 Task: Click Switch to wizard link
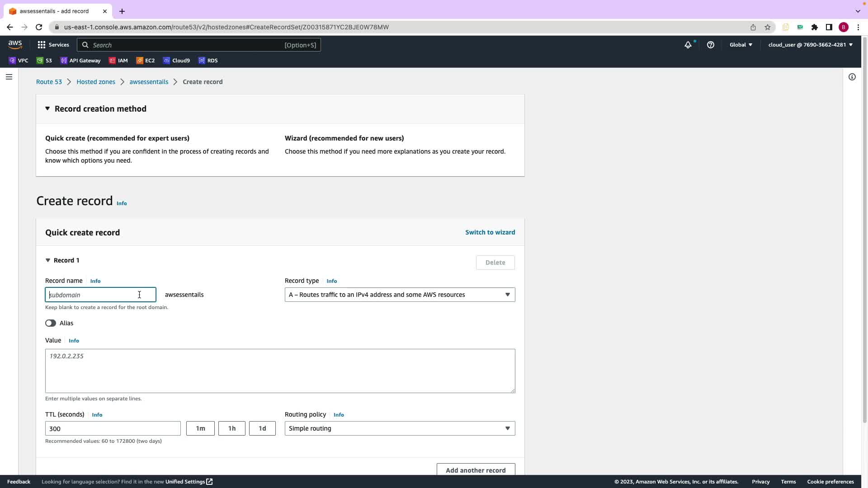click(490, 232)
